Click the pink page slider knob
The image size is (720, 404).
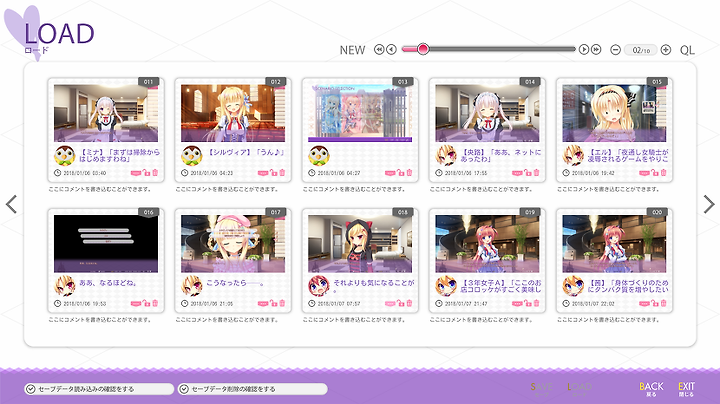pyautogui.click(x=423, y=49)
